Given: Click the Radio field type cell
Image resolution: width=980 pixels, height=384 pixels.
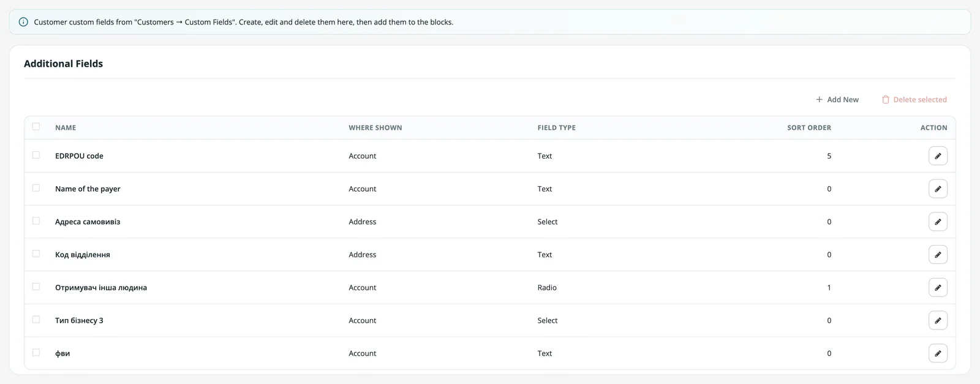Looking at the screenshot, I should tap(547, 288).
